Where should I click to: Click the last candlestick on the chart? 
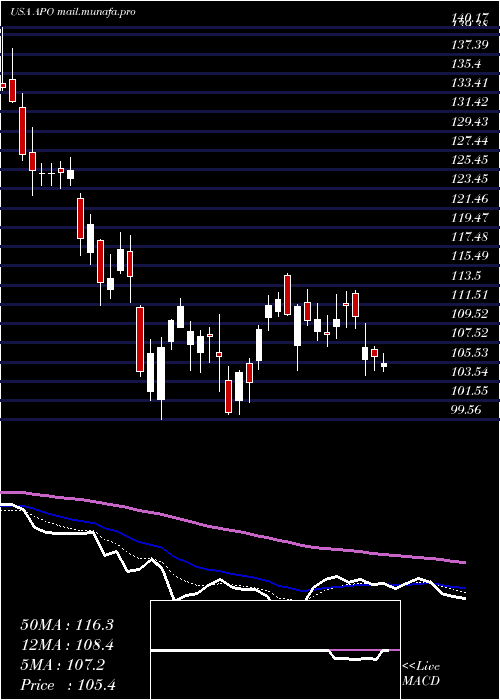(384, 364)
